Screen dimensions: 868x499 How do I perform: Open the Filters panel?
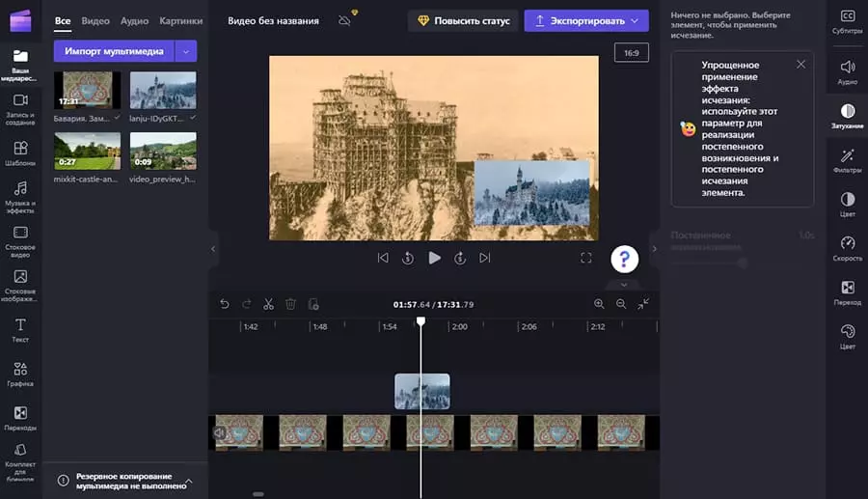847,160
